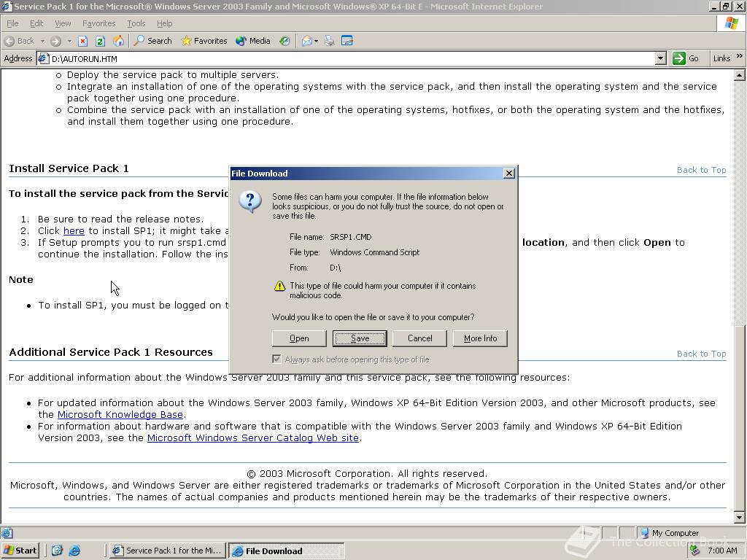The height and width of the screenshot is (560, 747).
Task: Open the Tools menu
Action: pyautogui.click(x=135, y=23)
